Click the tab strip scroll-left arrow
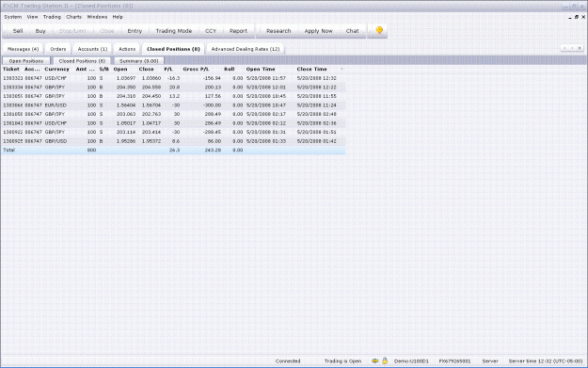 (x=565, y=48)
